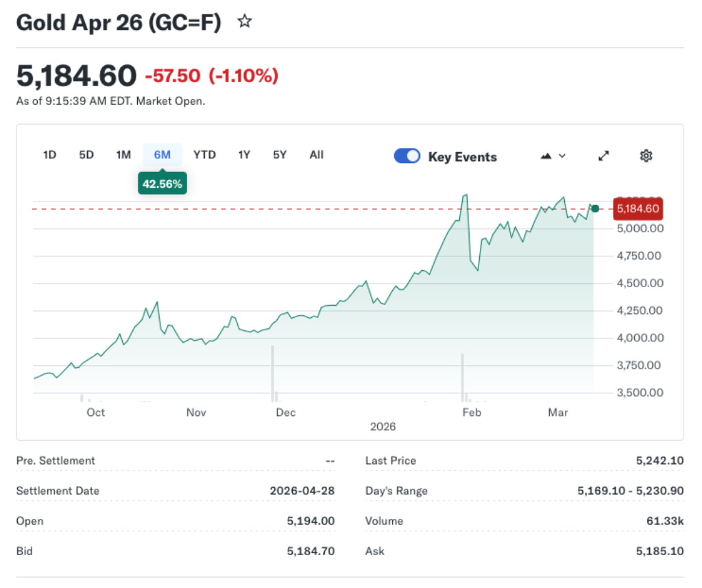
Task: Switch to the 1D time range
Action: click(49, 155)
